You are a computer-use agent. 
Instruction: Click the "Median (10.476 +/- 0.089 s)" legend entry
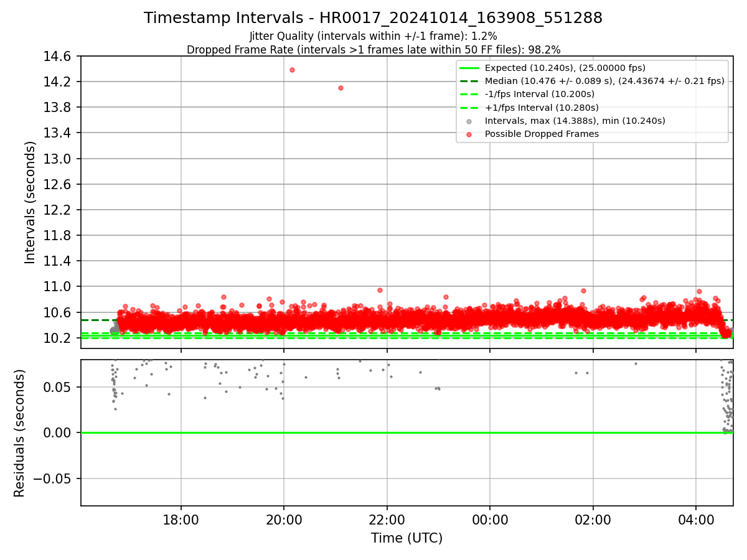604,81
